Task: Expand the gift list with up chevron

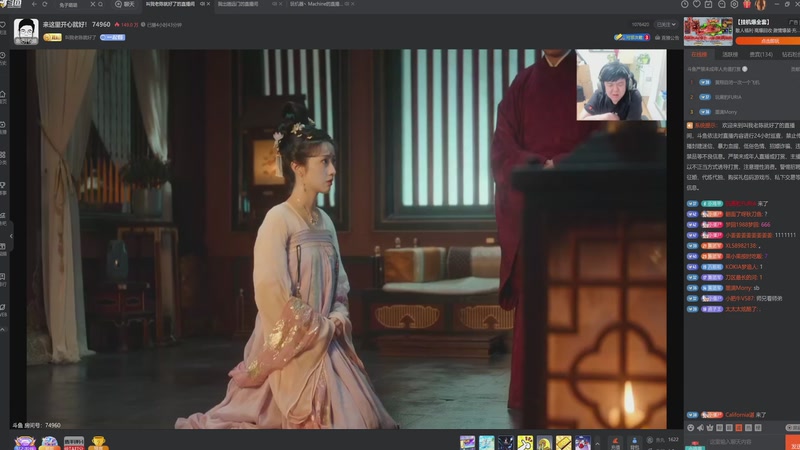Action: coord(597,443)
